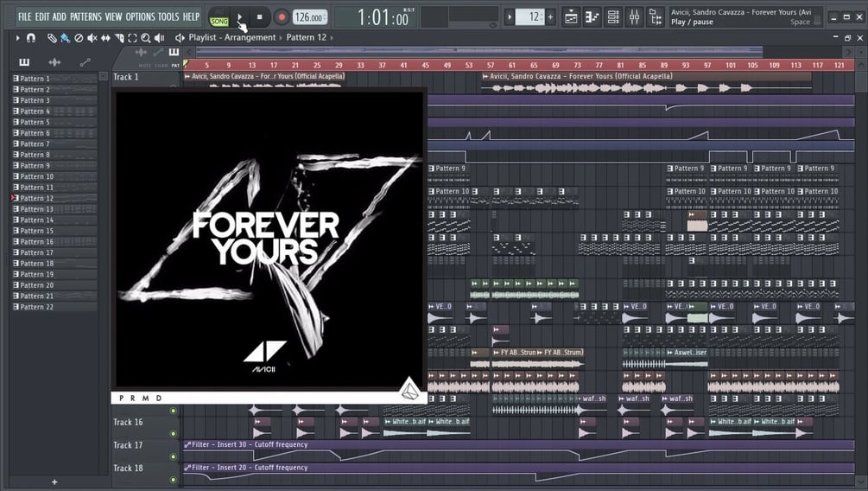Viewport: 868px width, 491px height.
Task: Toggle the PAT focus button
Action: click(175, 66)
